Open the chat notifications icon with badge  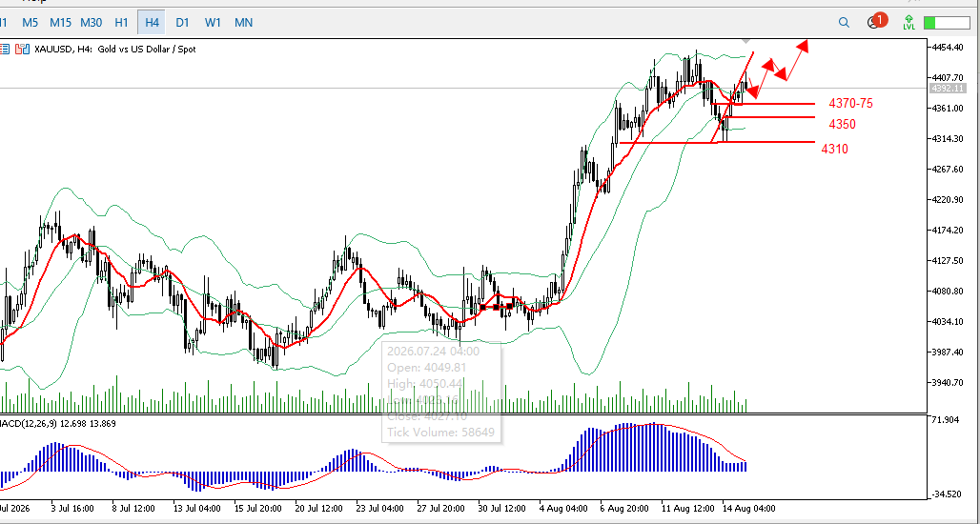tap(876, 21)
